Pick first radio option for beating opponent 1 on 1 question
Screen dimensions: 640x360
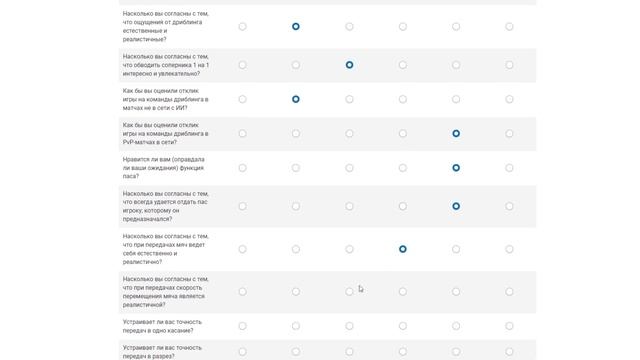(242, 65)
